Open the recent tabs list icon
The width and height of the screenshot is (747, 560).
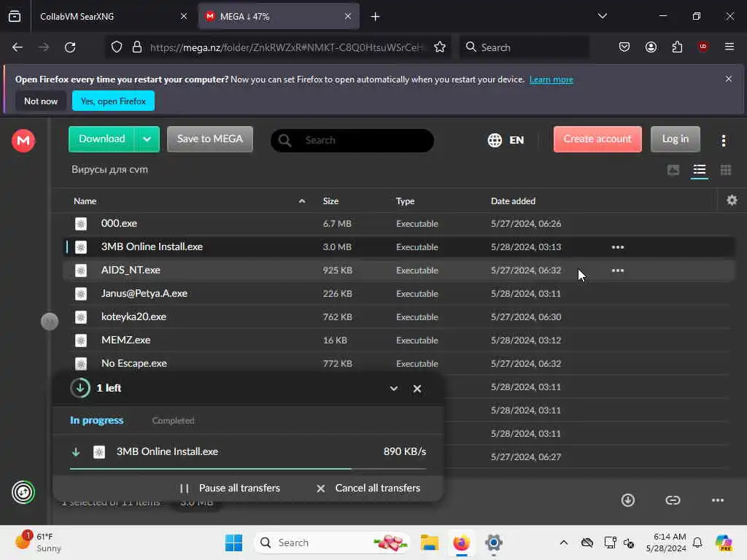(x=15, y=16)
